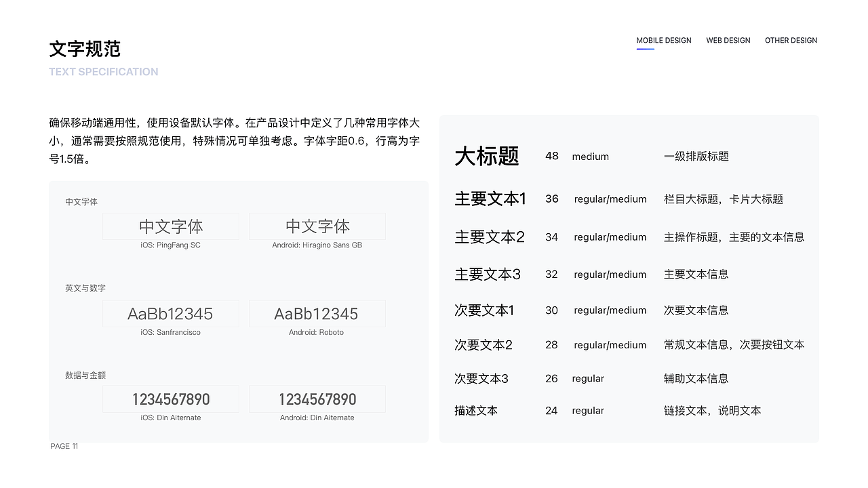The width and height of the screenshot is (868, 488).
Task: Click font size 26
Action: pyautogui.click(x=551, y=379)
